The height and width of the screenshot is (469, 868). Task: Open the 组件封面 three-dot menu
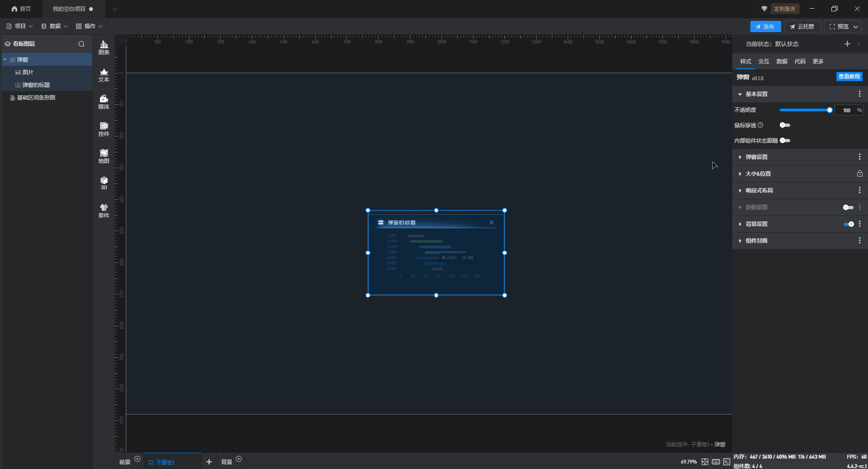point(859,240)
